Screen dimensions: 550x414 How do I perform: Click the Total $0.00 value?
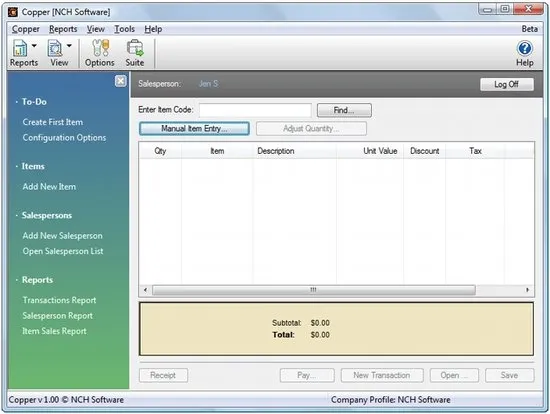pos(320,335)
